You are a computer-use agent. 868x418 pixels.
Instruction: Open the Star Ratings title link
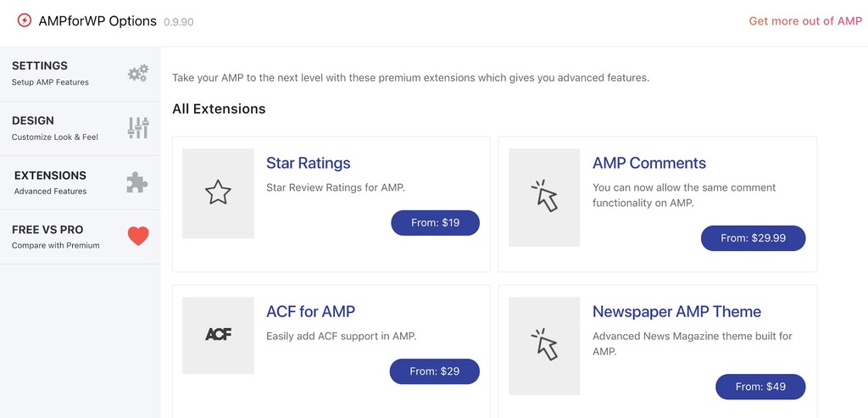coord(309,164)
